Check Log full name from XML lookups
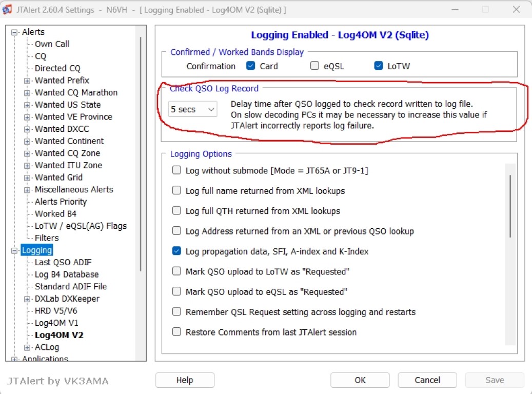Image resolution: width=532 pixels, height=394 pixels. [x=176, y=190]
